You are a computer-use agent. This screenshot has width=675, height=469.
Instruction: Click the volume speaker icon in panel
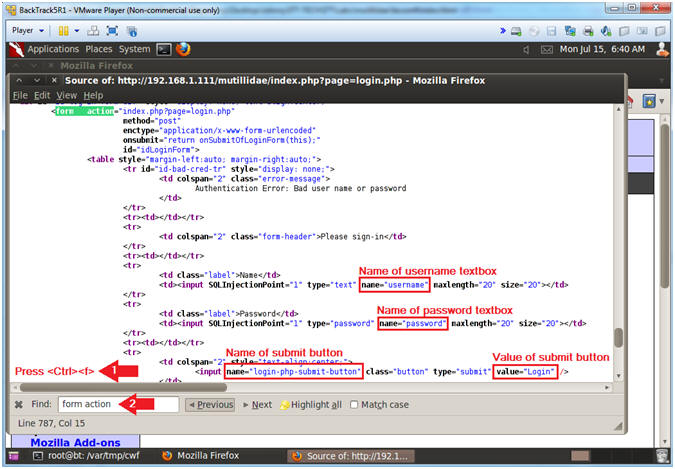click(526, 50)
